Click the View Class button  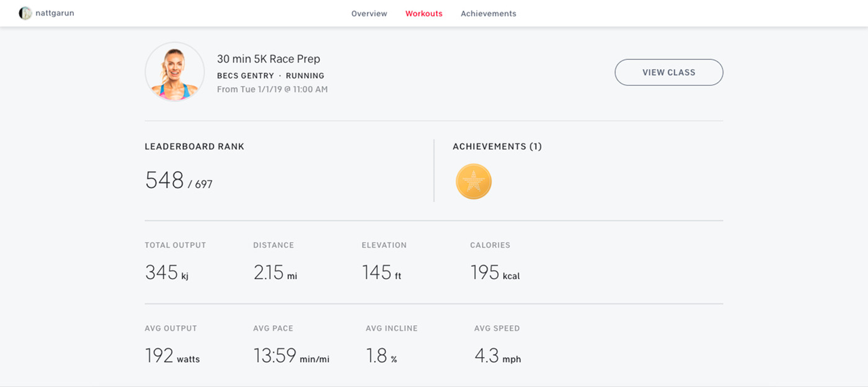pyautogui.click(x=669, y=72)
